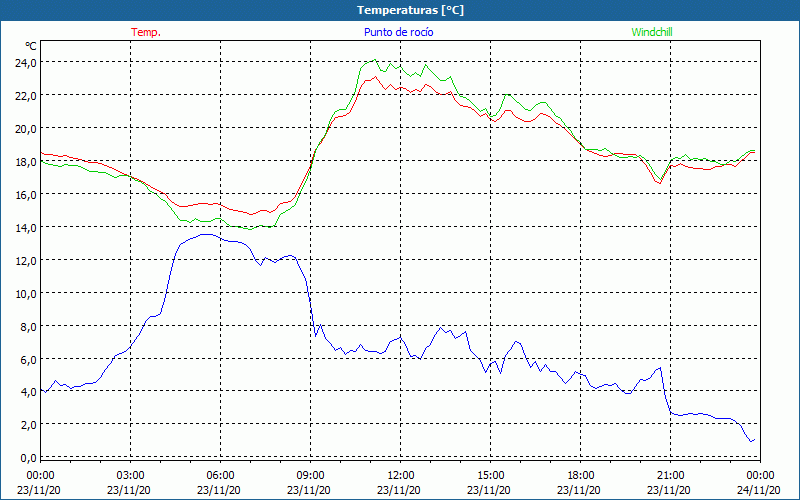
Task: Click the 10,0 y-axis value
Action: tap(26, 293)
